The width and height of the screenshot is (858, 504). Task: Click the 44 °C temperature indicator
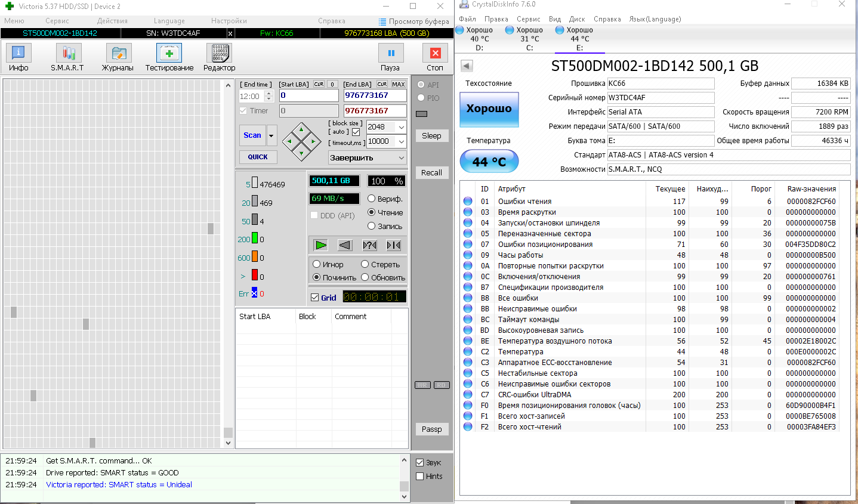(489, 162)
